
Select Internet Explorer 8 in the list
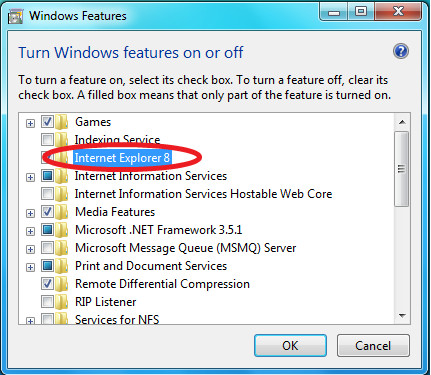coord(122,158)
